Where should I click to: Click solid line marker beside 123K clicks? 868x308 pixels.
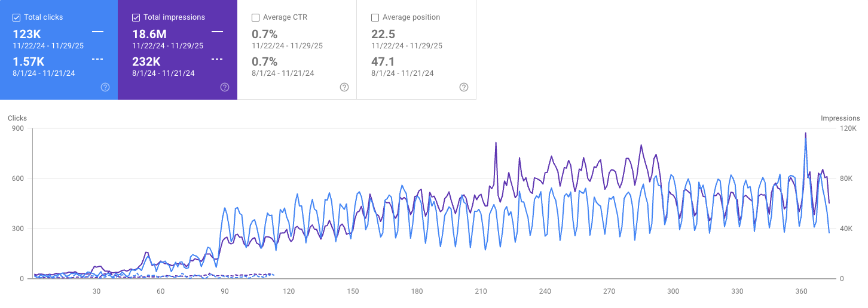(97, 31)
